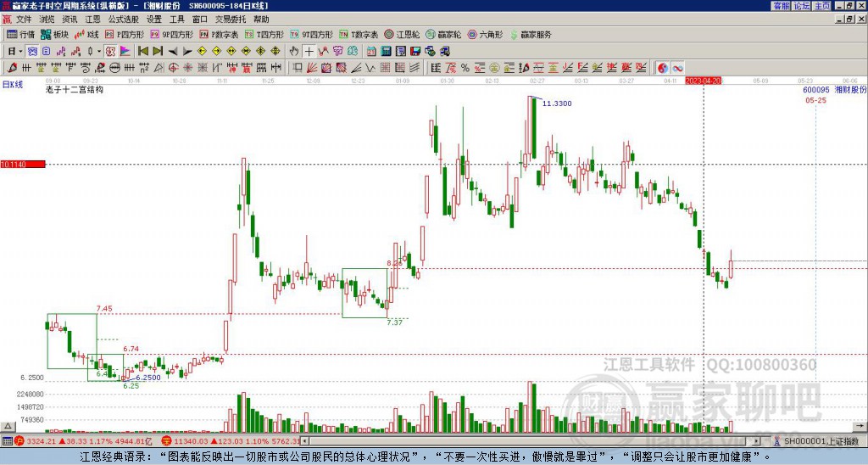Expand the bottom-left up-arrow panel button
868x465 pixels.
(8, 426)
